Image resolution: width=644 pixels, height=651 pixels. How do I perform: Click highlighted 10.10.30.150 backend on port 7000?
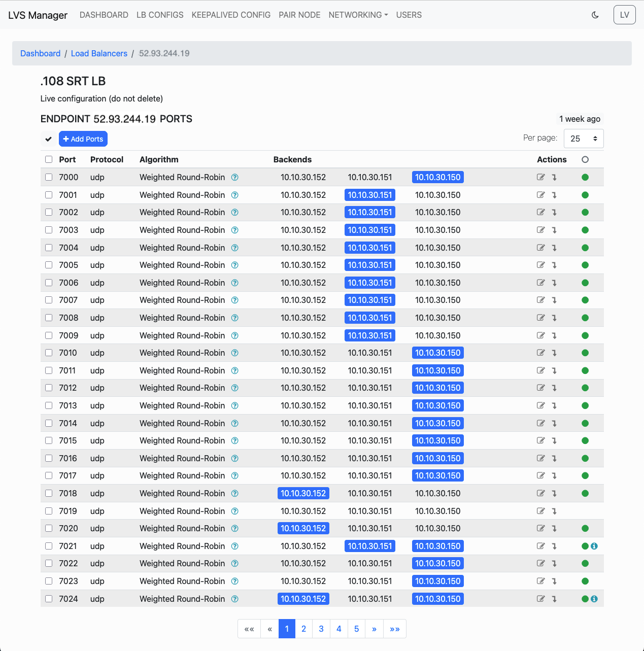pyautogui.click(x=438, y=177)
